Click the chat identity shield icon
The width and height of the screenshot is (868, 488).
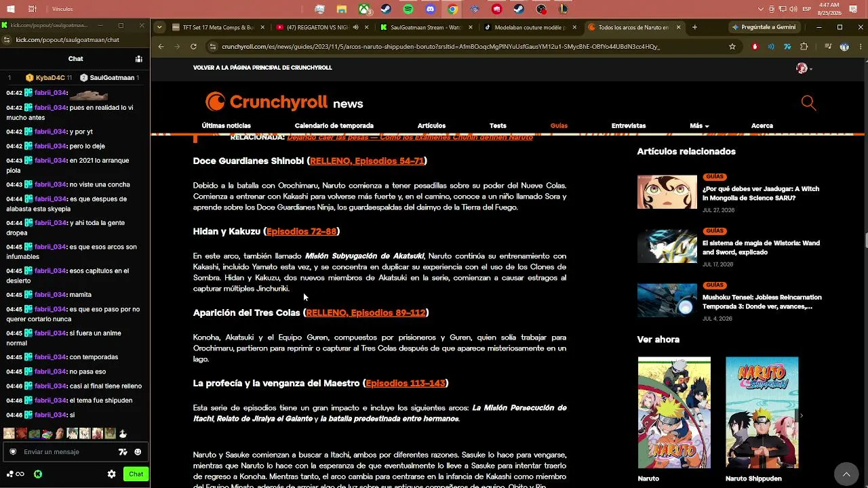coord(12,452)
